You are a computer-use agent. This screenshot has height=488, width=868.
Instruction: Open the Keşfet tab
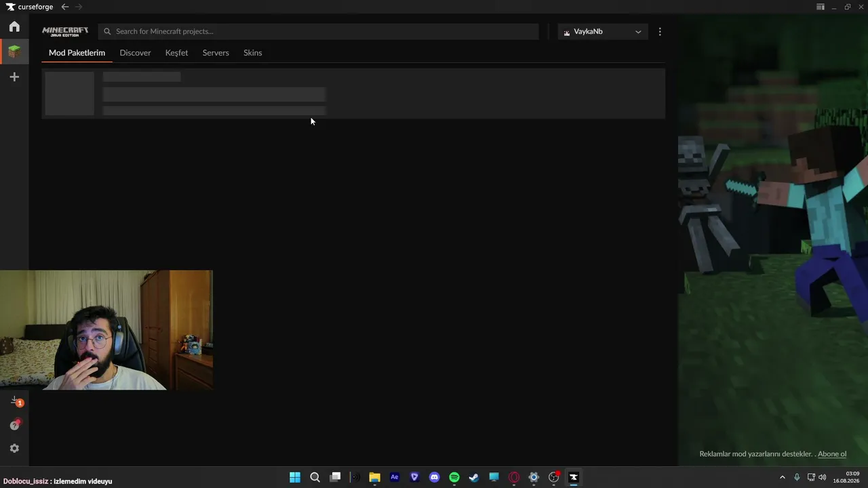(x=176, y=53)
